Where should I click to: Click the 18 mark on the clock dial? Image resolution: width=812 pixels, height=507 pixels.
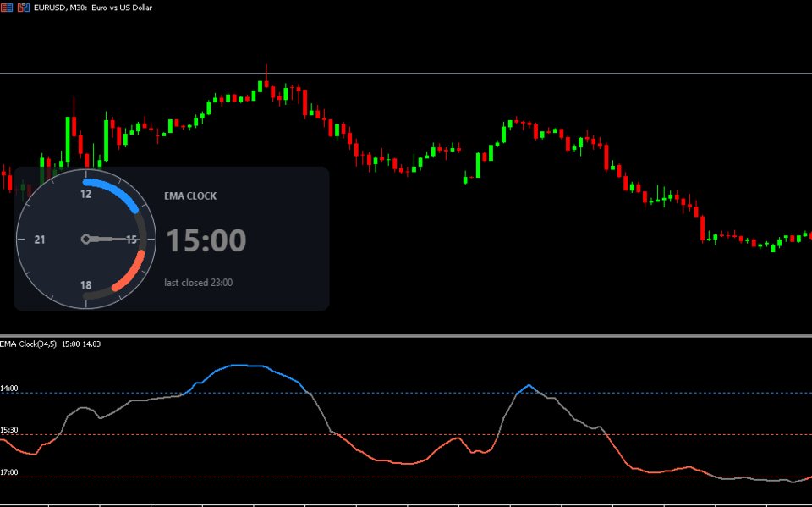tap(86, 285)
